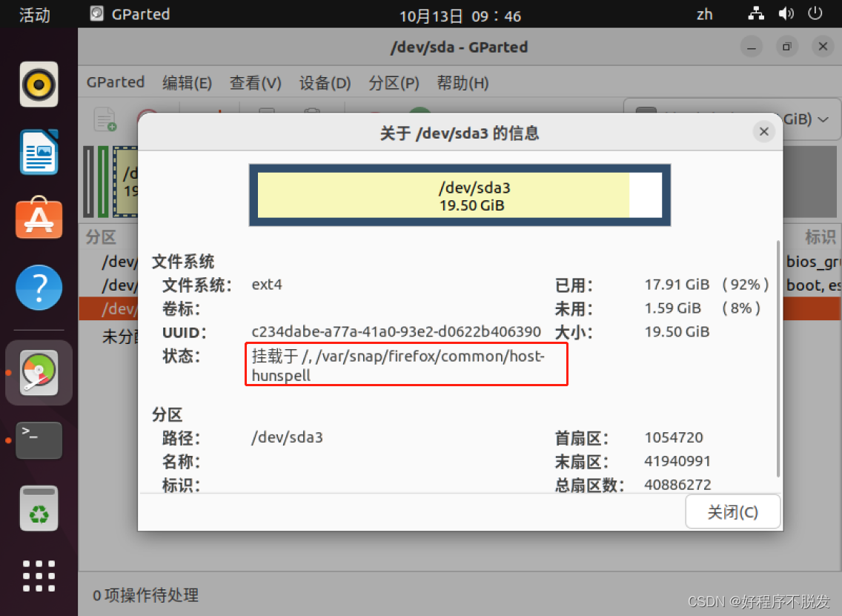Open the 查看(V) menu
Image resolution: width=842 pixels, height=616 pixels.
(x=255, y=83)
